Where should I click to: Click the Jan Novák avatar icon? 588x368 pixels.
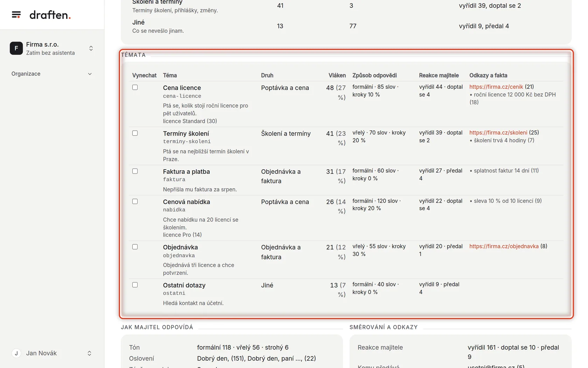[x=16, y=353]
